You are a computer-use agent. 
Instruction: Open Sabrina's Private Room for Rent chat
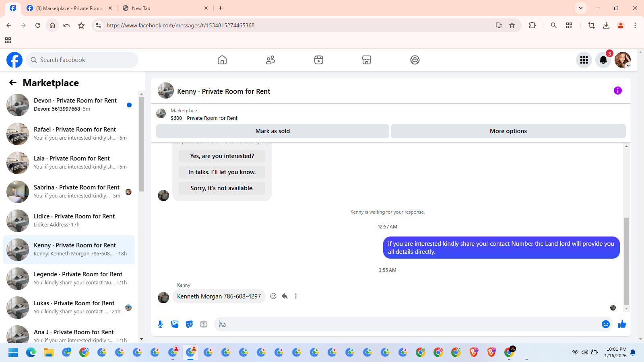[69, 192]
